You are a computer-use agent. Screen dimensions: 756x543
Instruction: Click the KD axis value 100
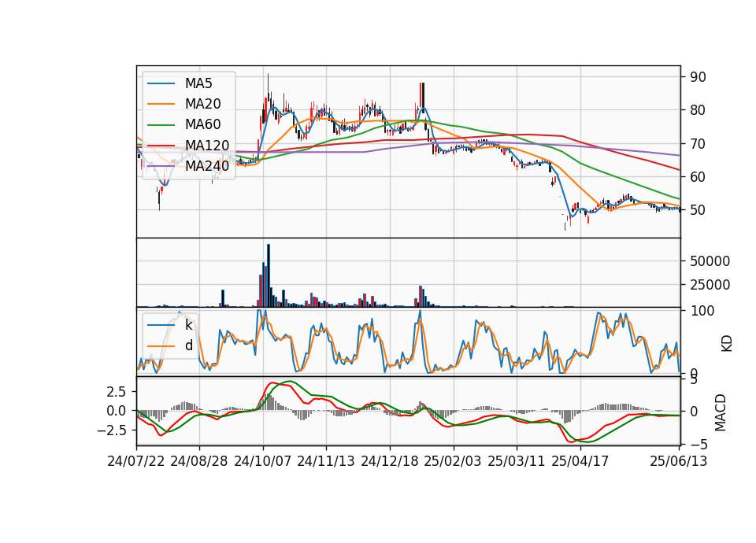[x=702, y=311]
